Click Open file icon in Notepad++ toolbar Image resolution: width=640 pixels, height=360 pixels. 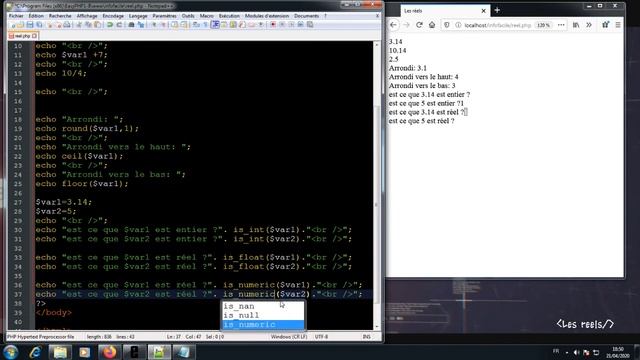[20, 24]
